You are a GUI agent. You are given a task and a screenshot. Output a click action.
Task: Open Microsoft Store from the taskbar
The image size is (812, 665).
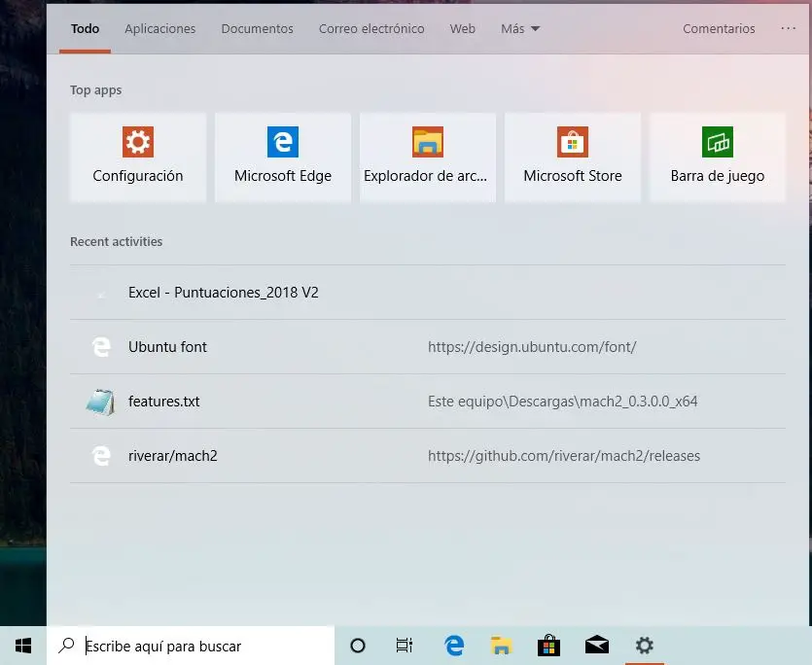click(x=548, y=646)
